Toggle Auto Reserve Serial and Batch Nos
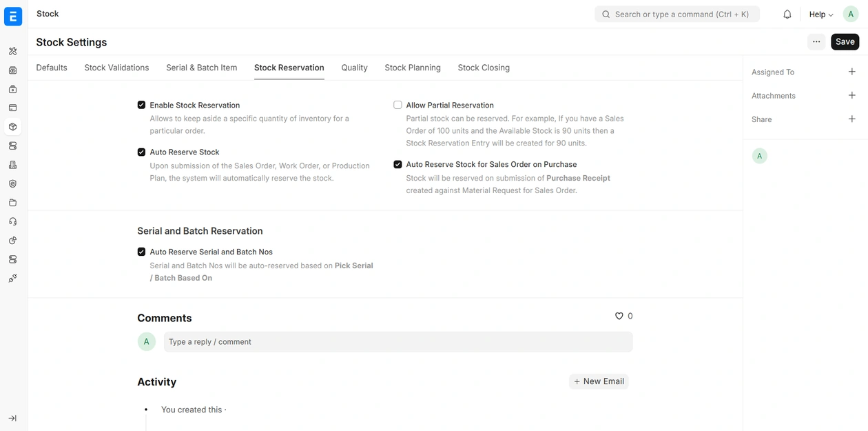868x431 pixels. point(141,252)
